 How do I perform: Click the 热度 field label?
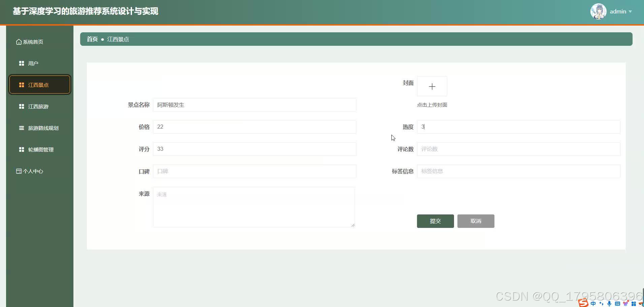click(x=408, y=127)
